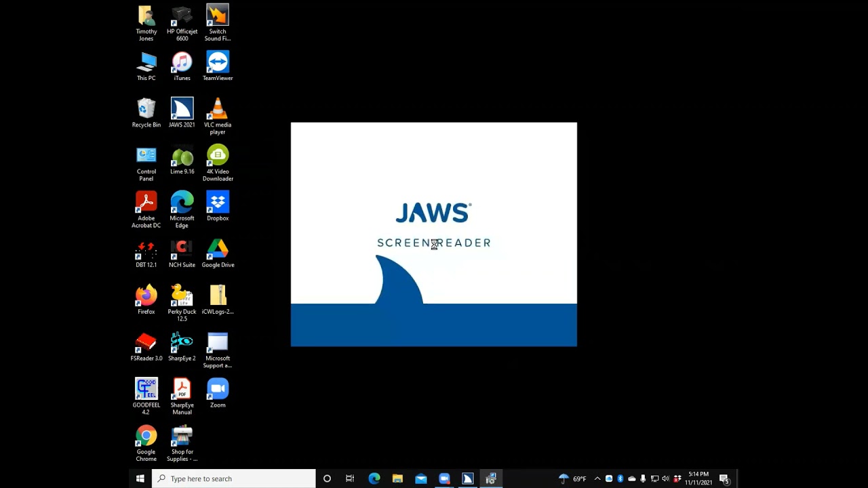Open Cortana from the taskbar
The height and width of the screenshot is (488, 868).
pos(327,479)
